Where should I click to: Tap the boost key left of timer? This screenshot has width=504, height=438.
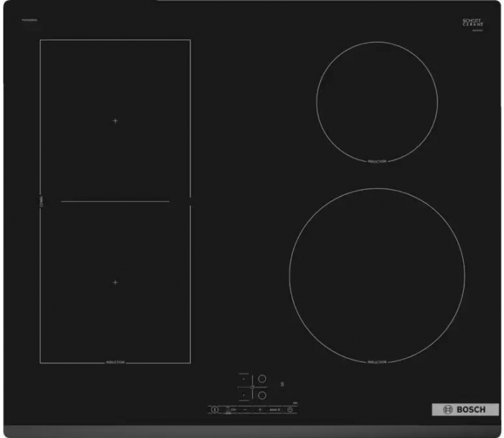pyautogui.click(x=275, y=410)
